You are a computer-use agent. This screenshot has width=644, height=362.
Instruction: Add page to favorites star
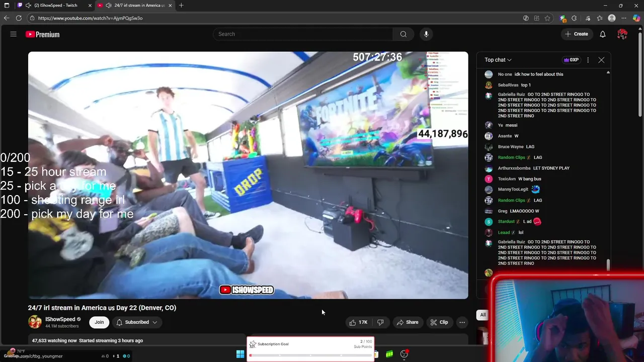(547, 18)
